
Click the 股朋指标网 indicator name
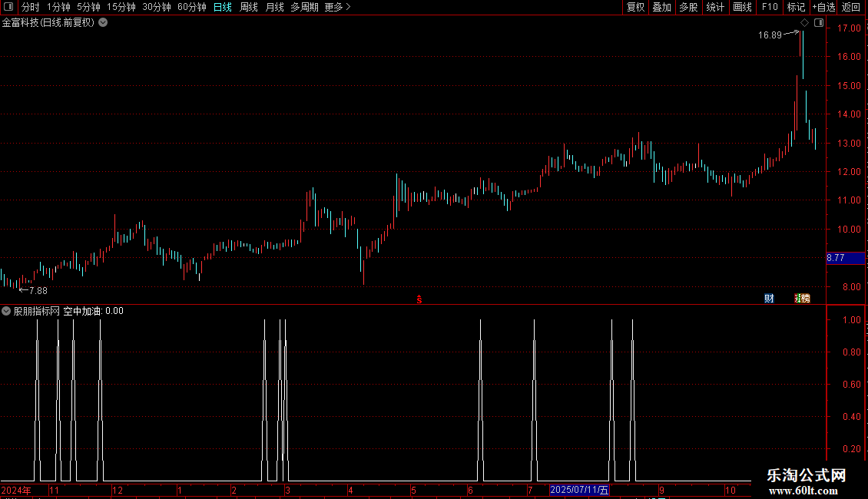(37, 311)
